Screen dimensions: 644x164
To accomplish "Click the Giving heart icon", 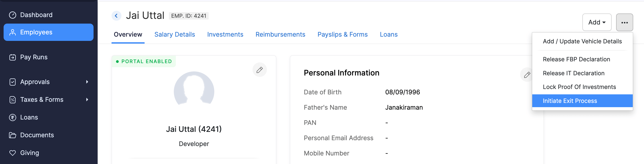I will tap(13, 153).
